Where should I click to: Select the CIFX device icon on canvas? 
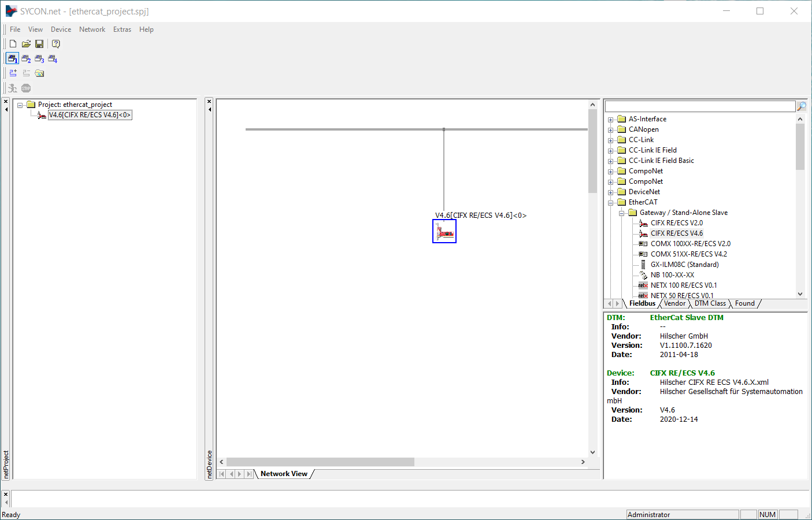click(444, 232)
